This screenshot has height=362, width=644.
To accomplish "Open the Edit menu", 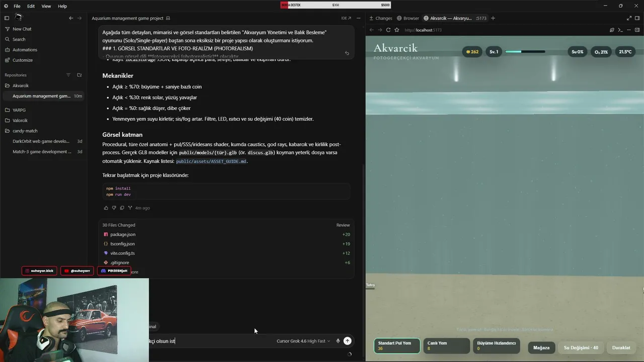I will [31, 6].
